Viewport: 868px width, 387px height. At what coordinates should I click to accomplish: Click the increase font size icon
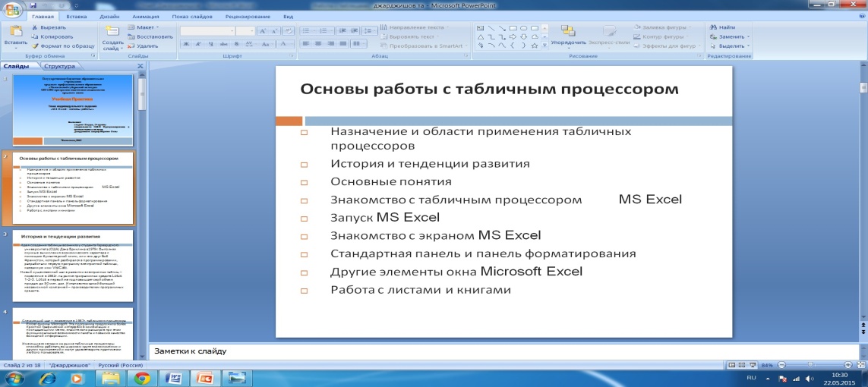pos(263,31)
